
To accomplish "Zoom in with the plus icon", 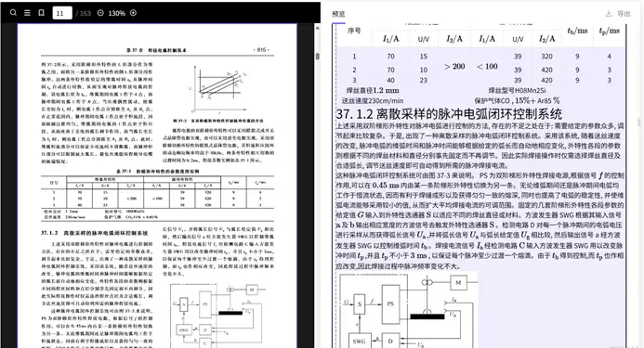I will (x=133, y=13).
